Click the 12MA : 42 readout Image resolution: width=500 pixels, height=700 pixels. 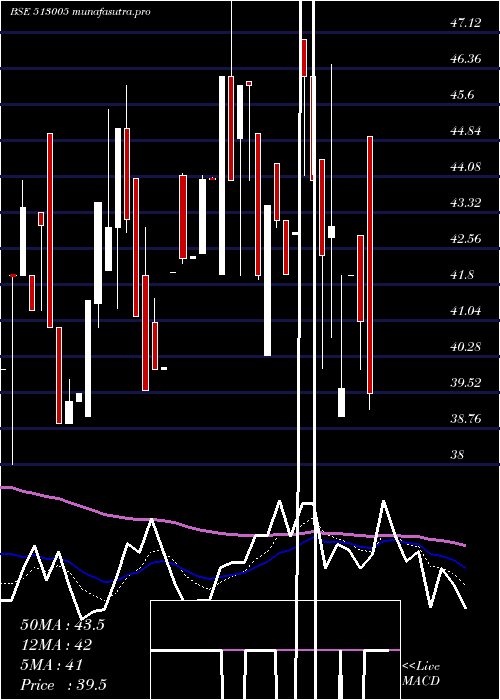coord(56,644)
